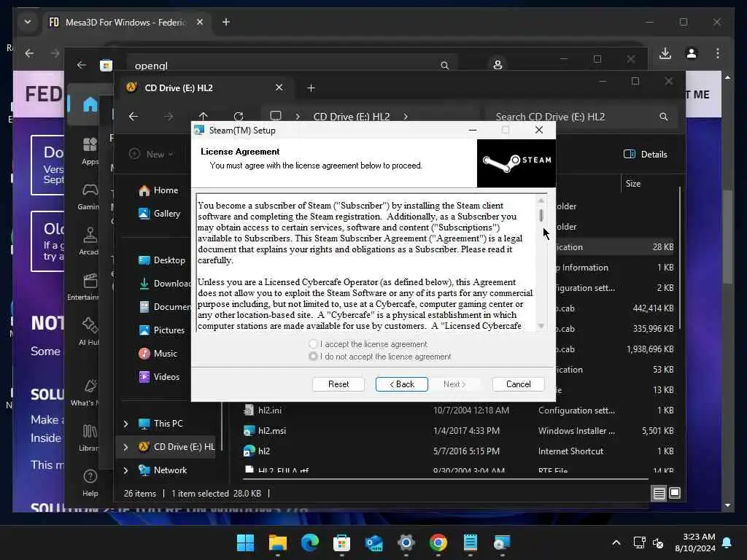747x560 pixels.
Task: Open Arcade section in Microsoft Store
Action: (x=89, y=241)
